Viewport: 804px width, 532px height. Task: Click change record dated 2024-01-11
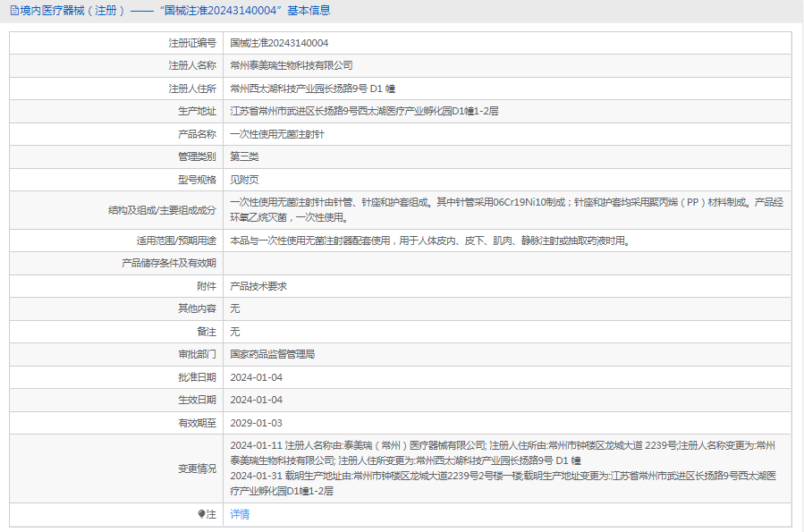503,453
